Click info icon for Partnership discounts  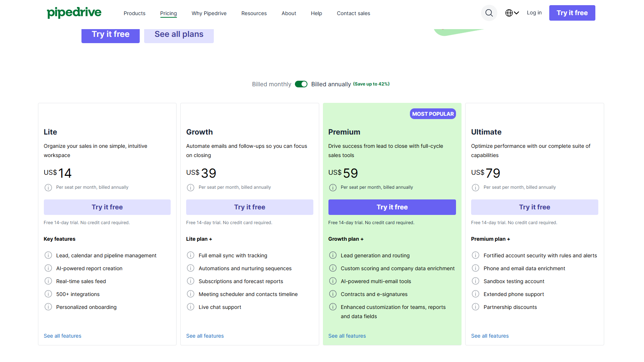click(x=476, y=307)
